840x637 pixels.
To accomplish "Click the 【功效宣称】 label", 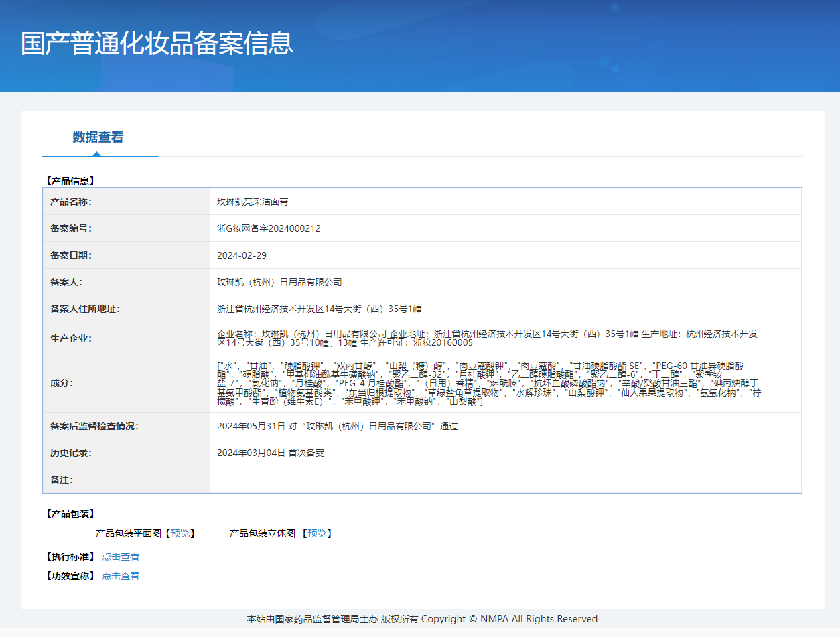I will [70, 576].
